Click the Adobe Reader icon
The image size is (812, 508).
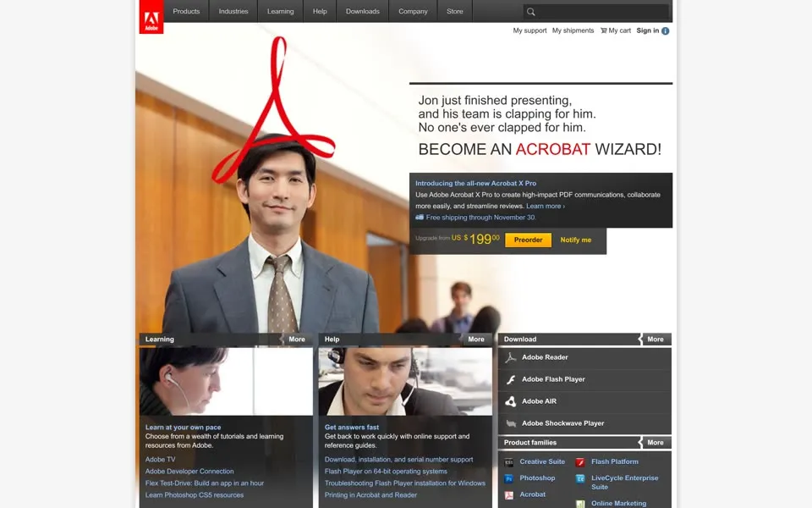(511, 357)
